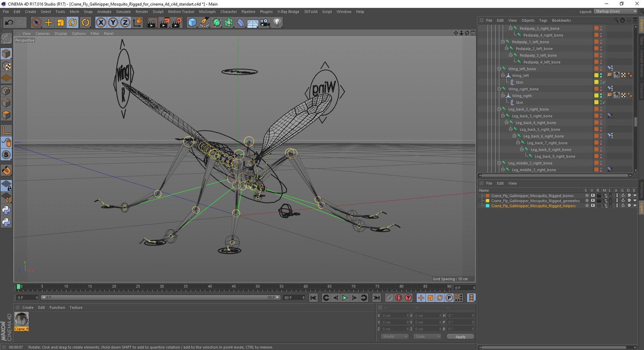Image resolution: width=644 pixels, height=350 pixels.
Task: Select the Wing_left object row
Action: tap(520, 76)
